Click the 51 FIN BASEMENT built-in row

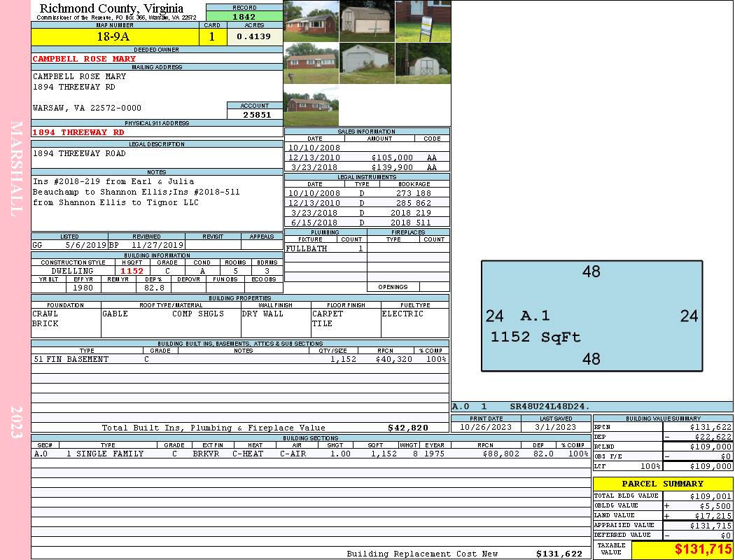pos(239,359)
